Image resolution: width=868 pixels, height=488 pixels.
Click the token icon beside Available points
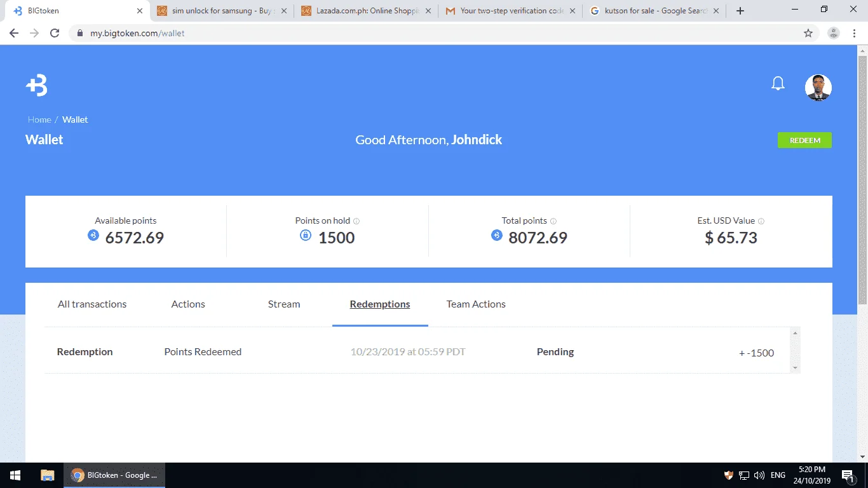click(x=93, y=236)
